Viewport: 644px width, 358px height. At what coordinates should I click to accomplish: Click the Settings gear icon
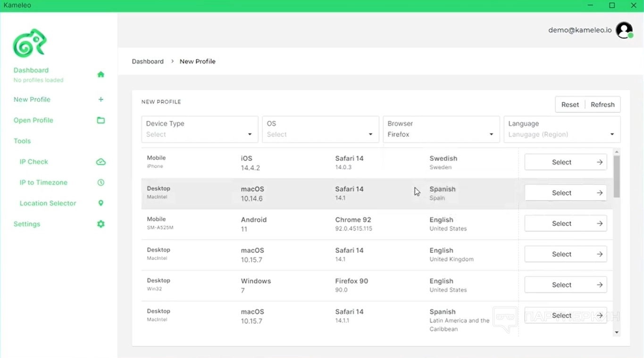tap(100, 224)
